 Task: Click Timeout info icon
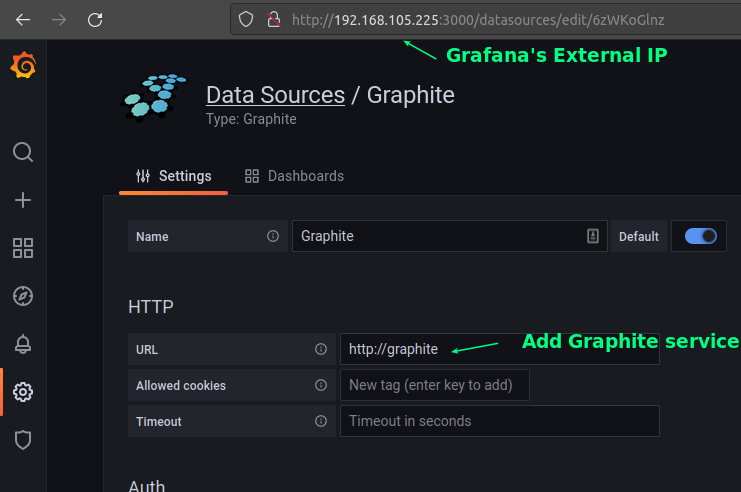[321, 421]
